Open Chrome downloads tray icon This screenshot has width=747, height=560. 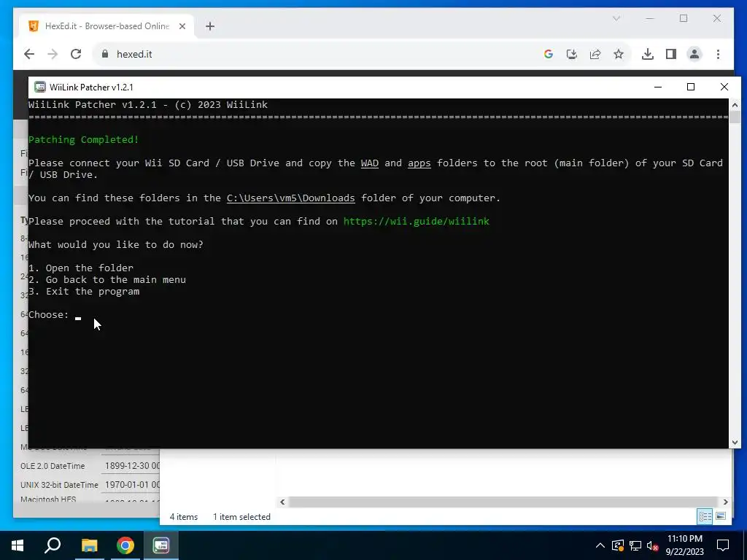648,54
